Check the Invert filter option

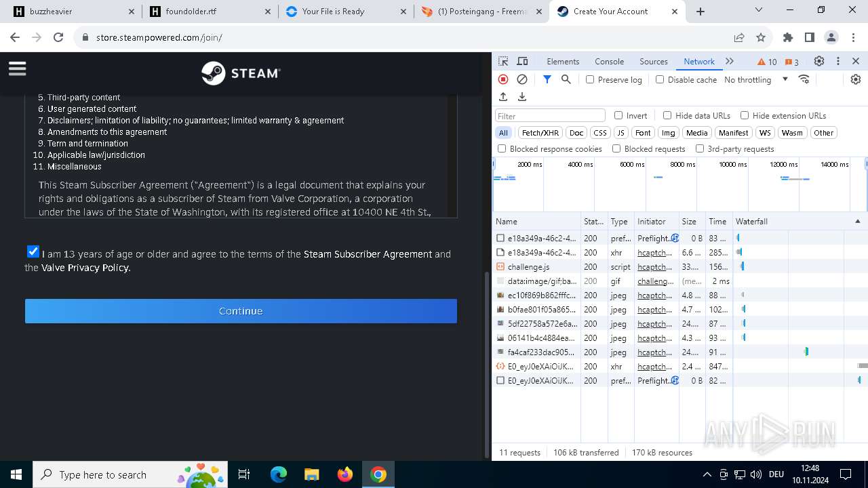(618, 115)
